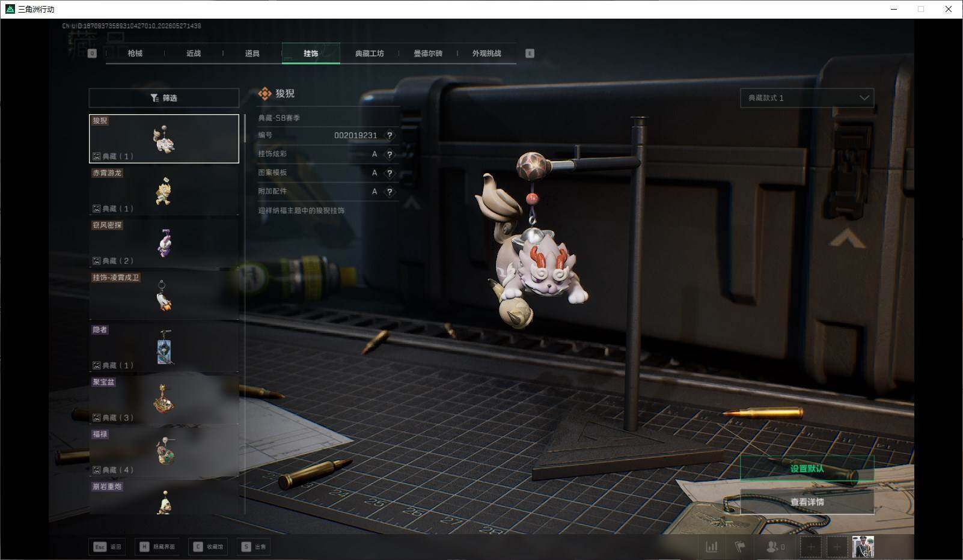Click the orange diamond icon beside 狻猊 title
The image size is (963, 560).
click(264, 94)
